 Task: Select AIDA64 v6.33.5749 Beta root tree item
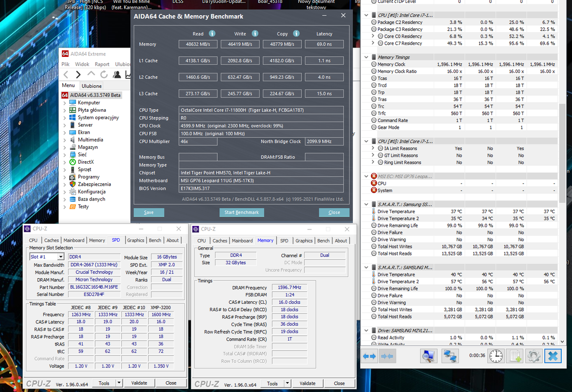click(91, 95)
